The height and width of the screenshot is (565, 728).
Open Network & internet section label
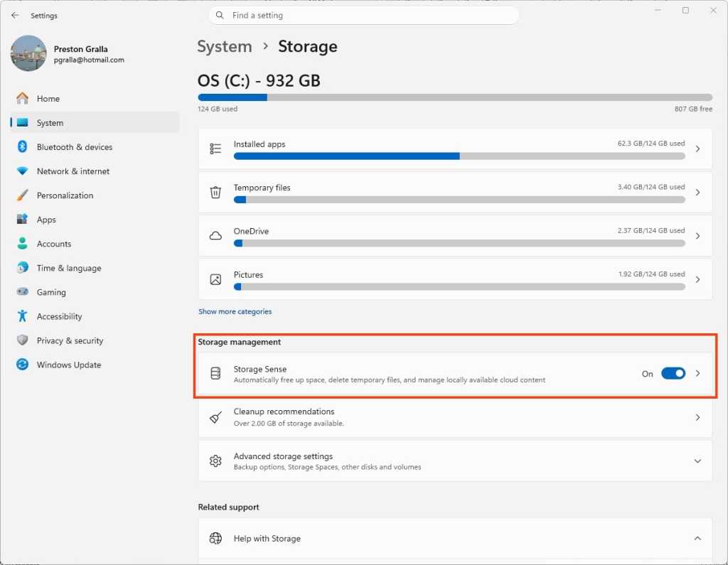[x=73, y=171]
